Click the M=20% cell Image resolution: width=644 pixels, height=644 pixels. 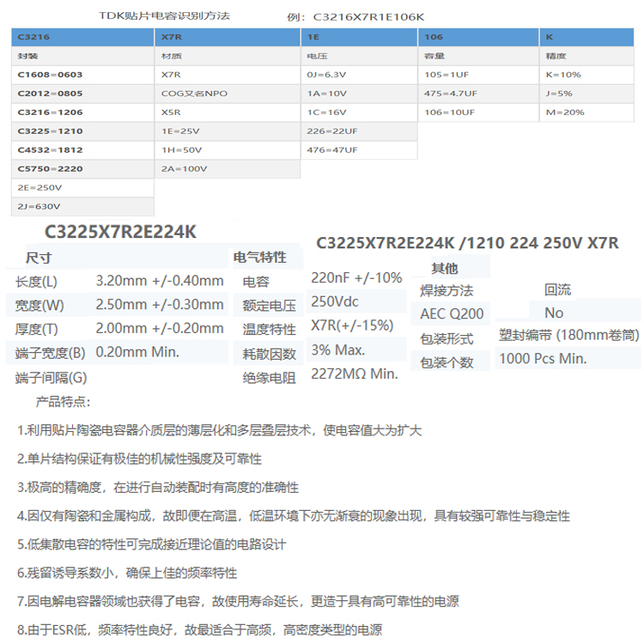[587, 112]
